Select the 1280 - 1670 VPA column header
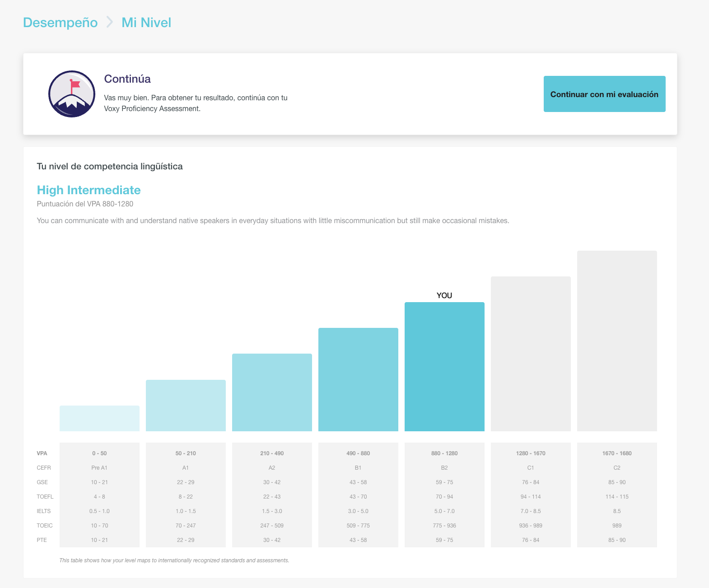 coord(531,453)
